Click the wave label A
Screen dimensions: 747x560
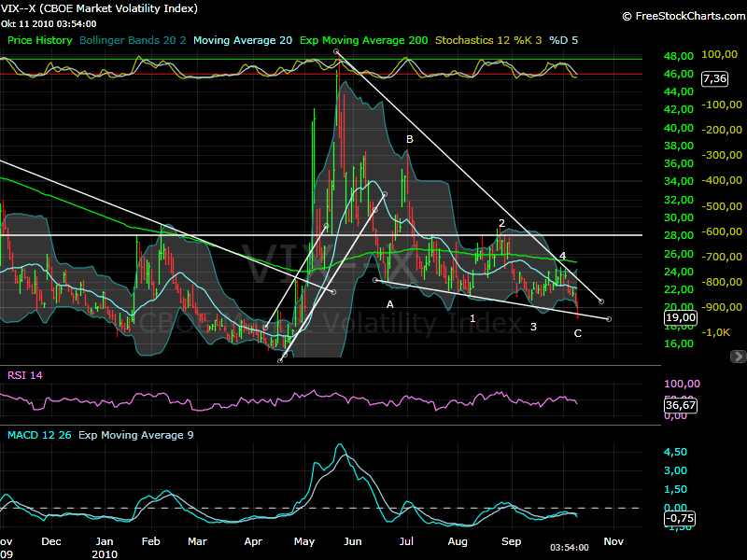(x=389, y=304)
